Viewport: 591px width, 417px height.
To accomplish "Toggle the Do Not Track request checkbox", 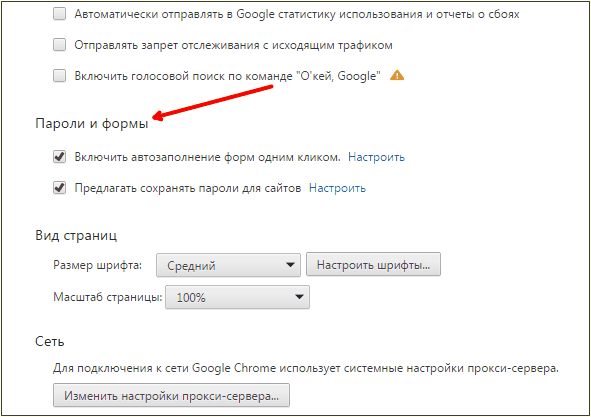I will (59, 44).
